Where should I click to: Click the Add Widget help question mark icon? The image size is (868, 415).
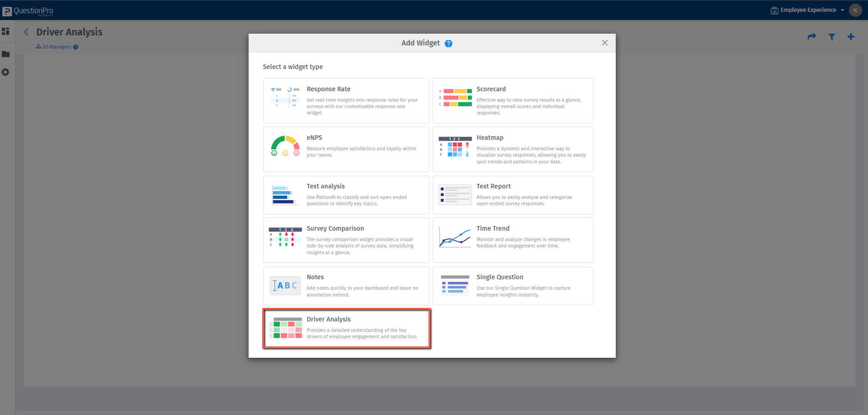(x=449, y=43)
